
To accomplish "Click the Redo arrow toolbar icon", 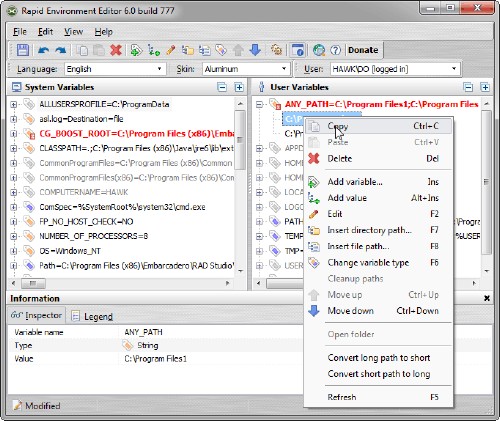I will click(x=61, y=50).
